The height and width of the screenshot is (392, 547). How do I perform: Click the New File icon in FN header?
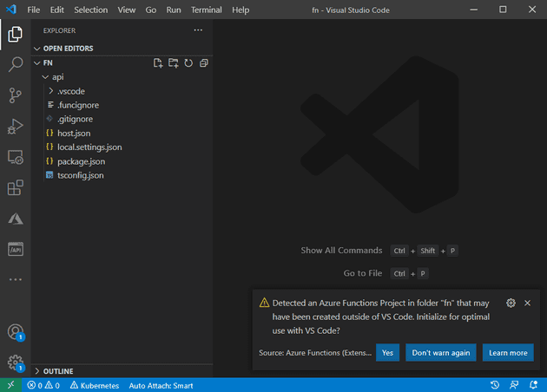[x=158, y=63]
